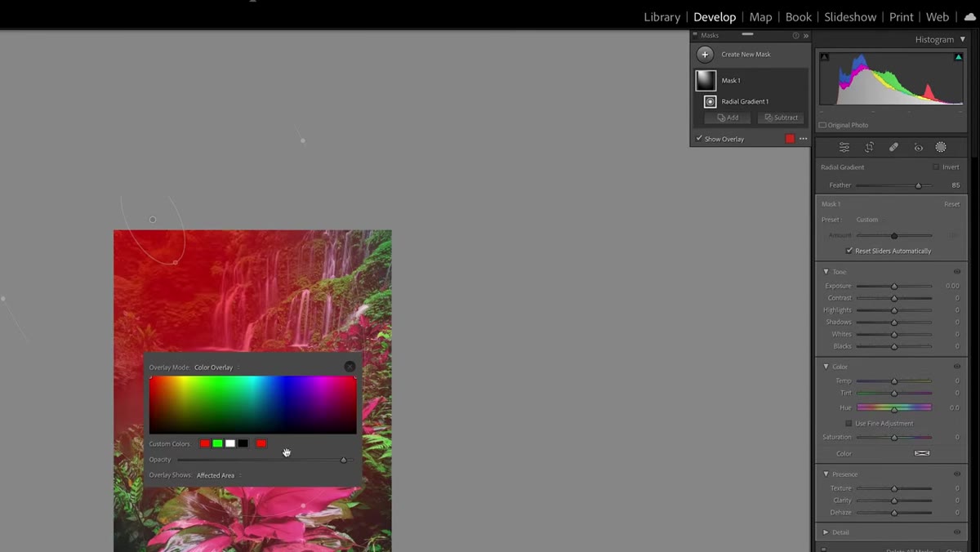
Task: Click the Subtract mask button
Action: tap(781, 118)
